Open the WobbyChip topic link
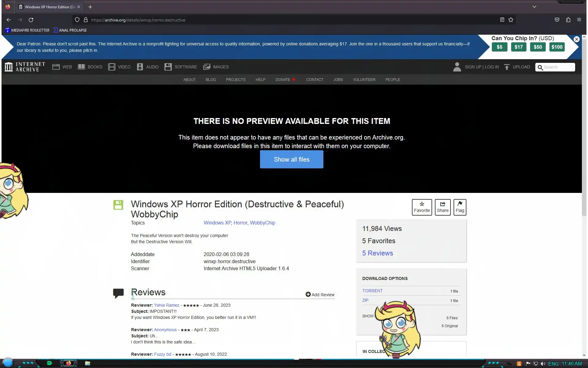The height and width of the screenshot is (368, 588). click(262, 223)
